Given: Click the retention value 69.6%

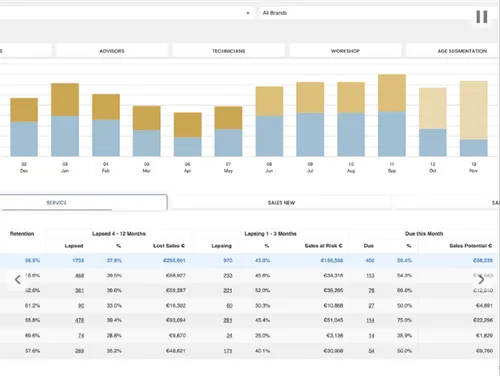Looking at the screenshot, I should (32, 336).
